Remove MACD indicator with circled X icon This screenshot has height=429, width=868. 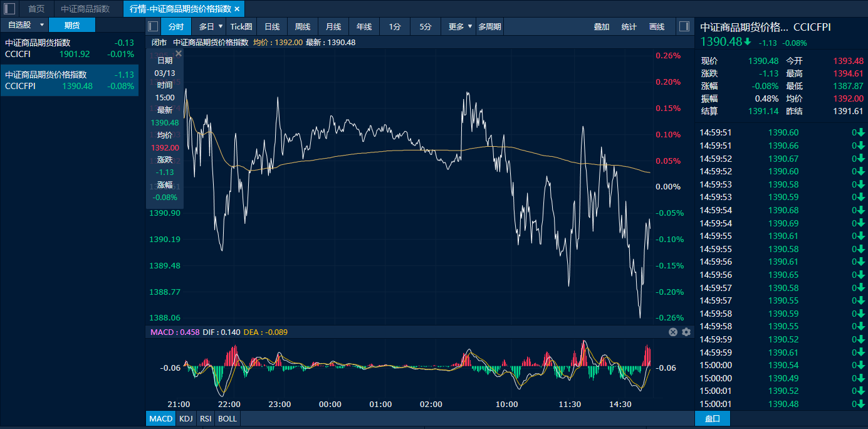673,332
